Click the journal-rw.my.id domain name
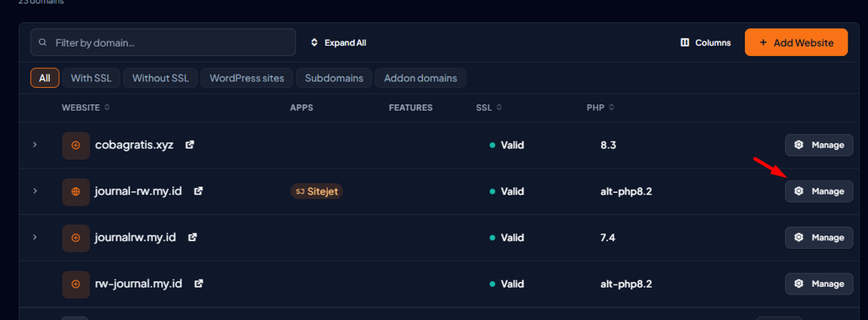Image resolution: width=868 pixels, height=320 pixels. pos(139,191)
